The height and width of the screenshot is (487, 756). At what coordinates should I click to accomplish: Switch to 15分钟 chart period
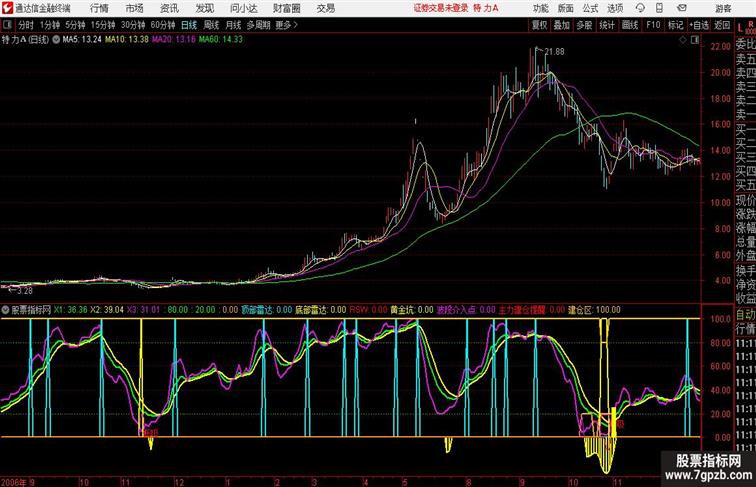[103, 25]
